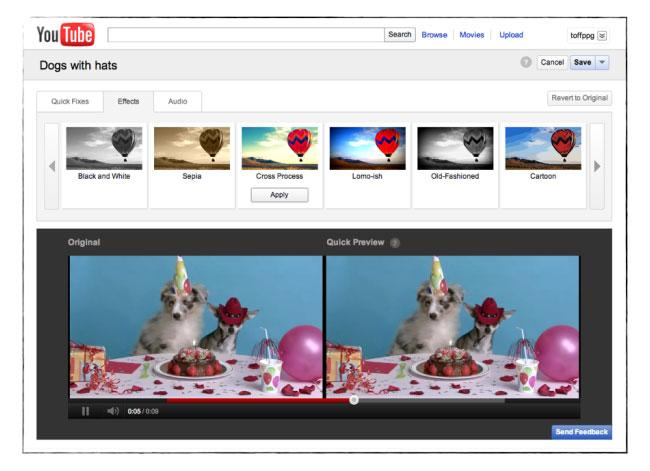The width and height of the screenshot is (650, 471).
Task: Mute the video volume
Action: point(112,411)
